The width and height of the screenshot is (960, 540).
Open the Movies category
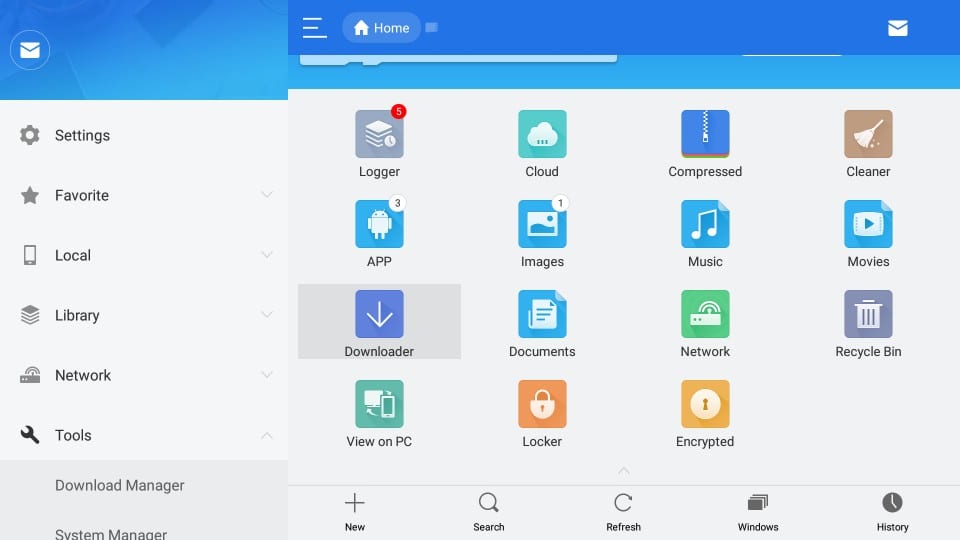(868, 224)
